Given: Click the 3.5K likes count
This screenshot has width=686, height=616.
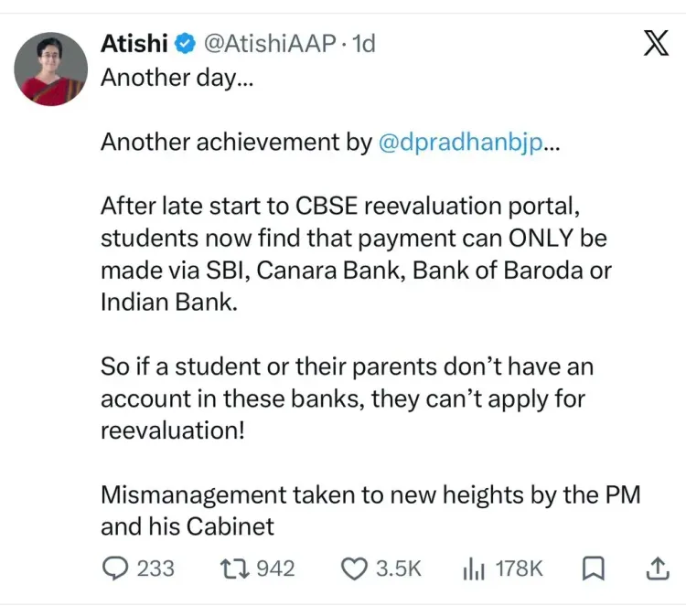Looking at the screenshot, I should pos(399,568).
